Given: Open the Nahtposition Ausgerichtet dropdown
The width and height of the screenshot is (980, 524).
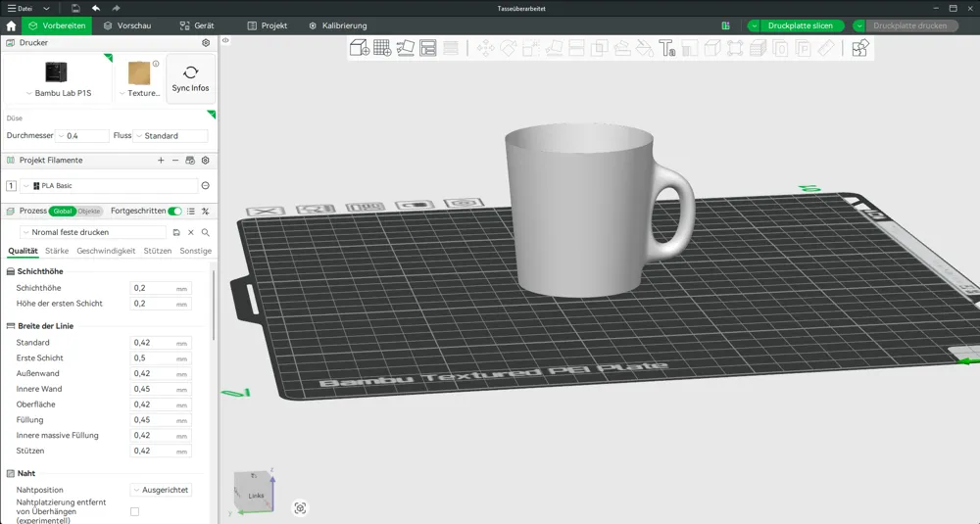Looking at the screenshot, I should point(161,490).
